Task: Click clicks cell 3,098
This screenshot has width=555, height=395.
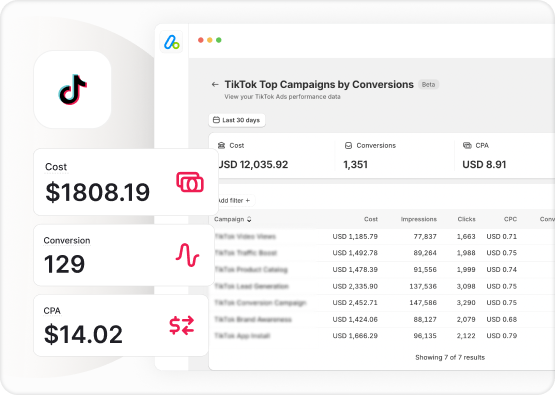Action: coord(466,286)
